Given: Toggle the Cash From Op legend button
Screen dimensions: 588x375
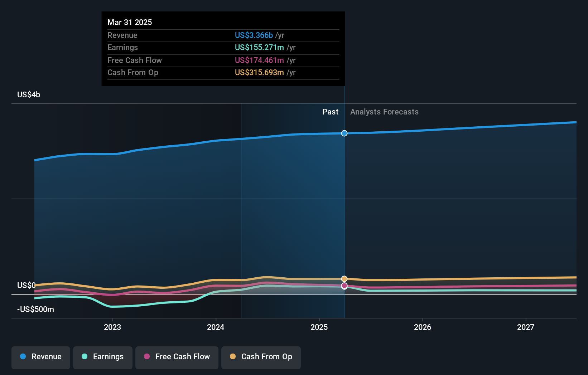Looking at the screenshot, I should [261, 357].
